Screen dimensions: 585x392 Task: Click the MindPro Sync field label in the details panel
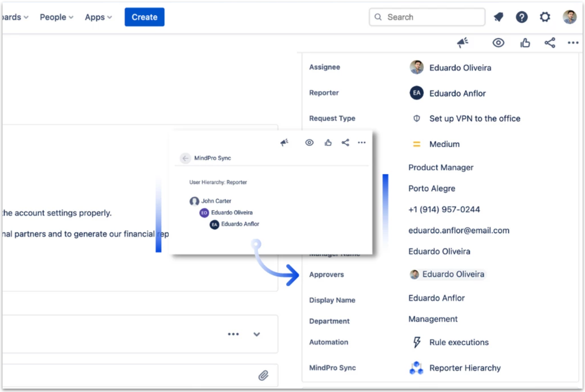pos(332,368)
